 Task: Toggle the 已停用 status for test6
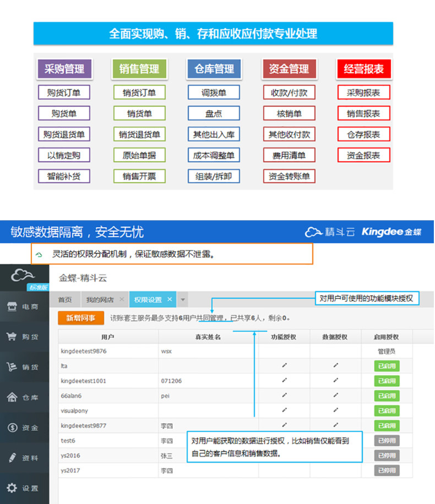pyautogui.click(x=387, y=440)
